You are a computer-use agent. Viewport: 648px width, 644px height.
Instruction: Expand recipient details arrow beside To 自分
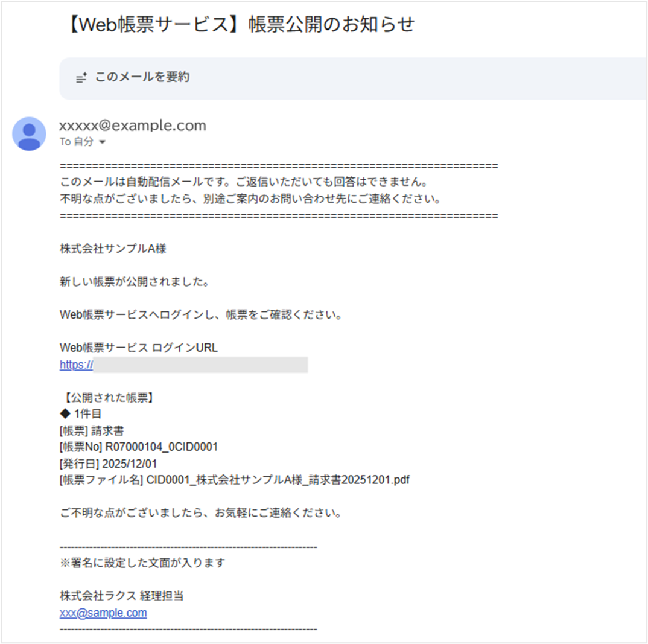(x=102, y=142)
